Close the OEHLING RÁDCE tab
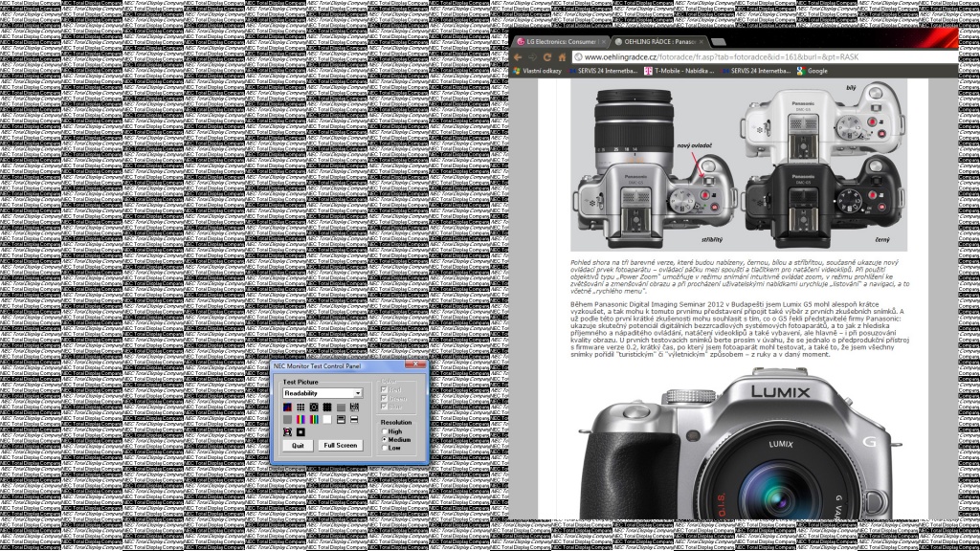The image size is (980, 551). coord(702,42)
